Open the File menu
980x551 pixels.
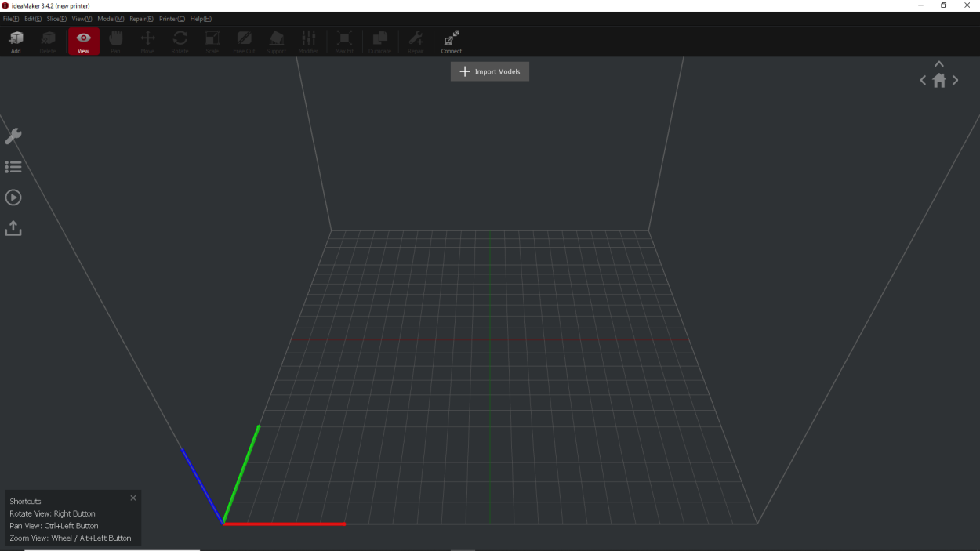(x=11, y=19)
